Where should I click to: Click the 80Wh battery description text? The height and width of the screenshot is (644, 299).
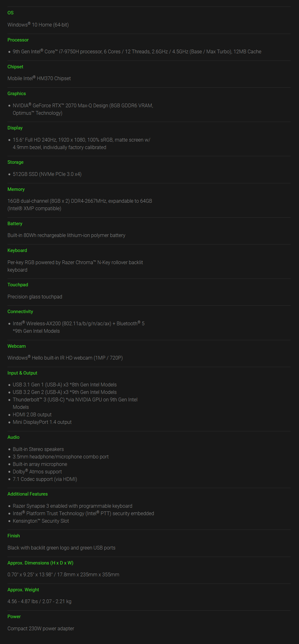pos(66,235)
